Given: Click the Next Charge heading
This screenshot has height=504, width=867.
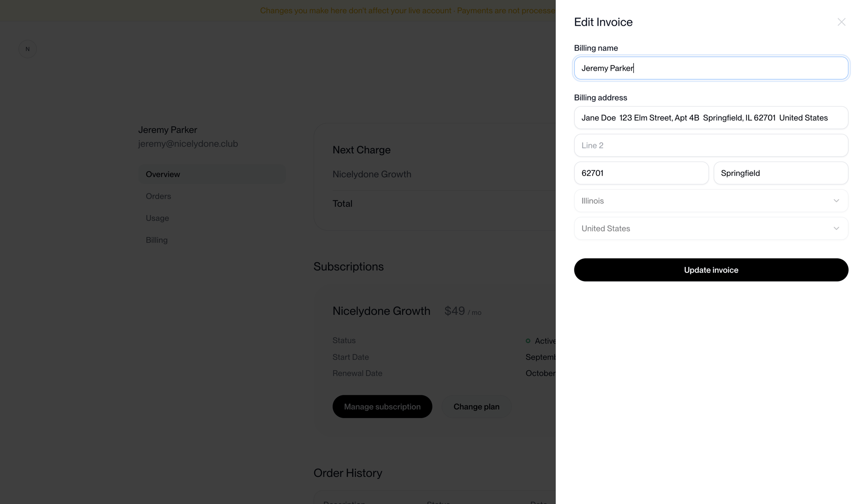Looking at the screenshot, I should tap(361, 150).
